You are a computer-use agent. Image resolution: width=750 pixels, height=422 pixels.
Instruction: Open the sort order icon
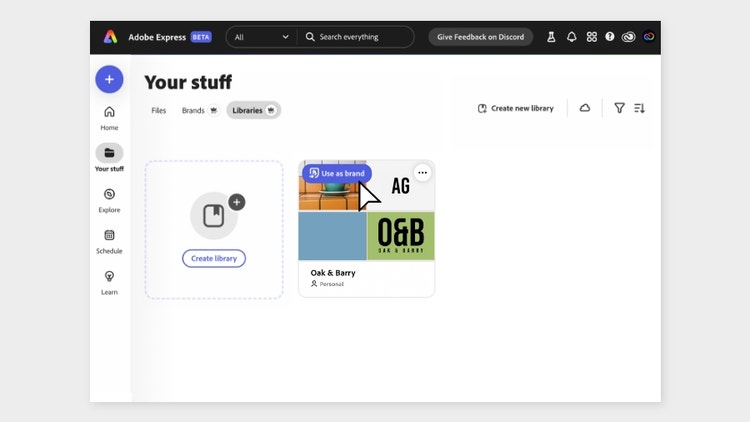640,108
